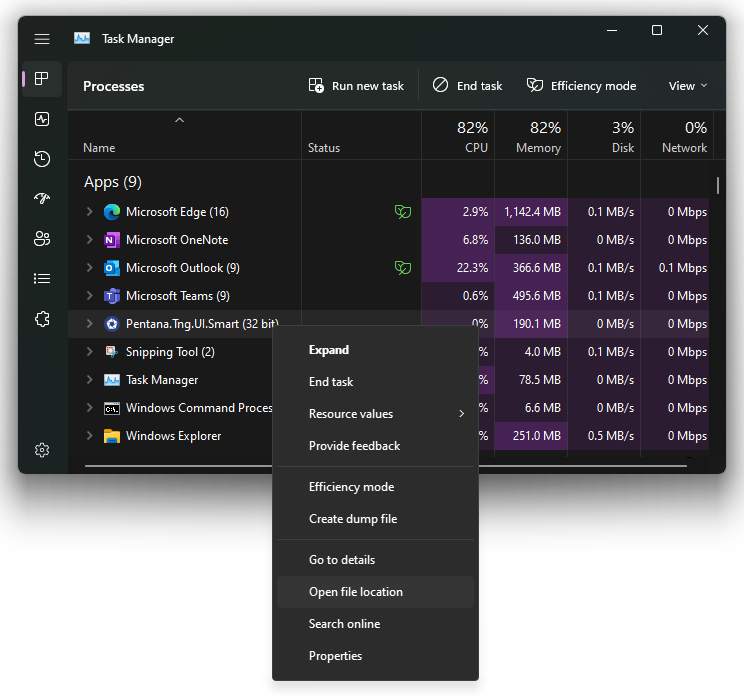Sort by the Name column header
744x696 pixels.
coord(185,135)
